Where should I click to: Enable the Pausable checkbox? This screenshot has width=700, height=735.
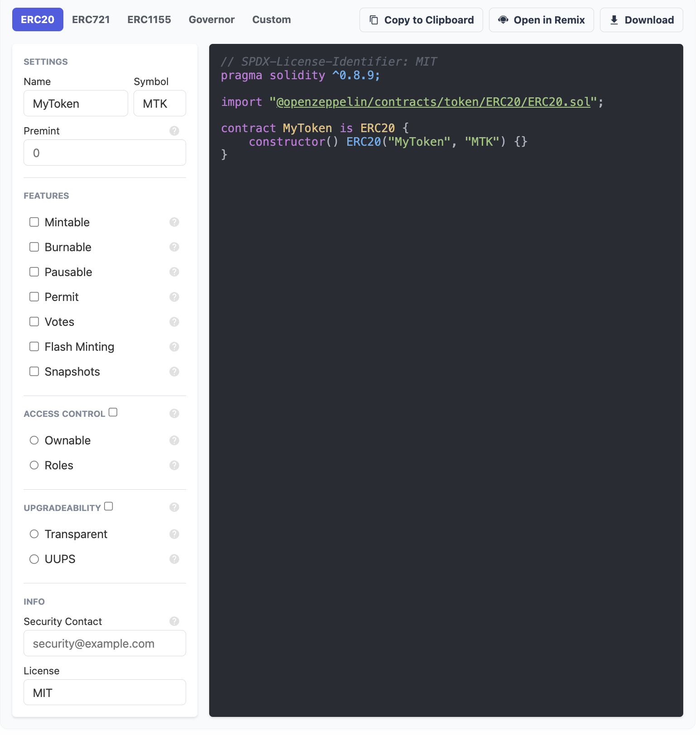point(34,272)
